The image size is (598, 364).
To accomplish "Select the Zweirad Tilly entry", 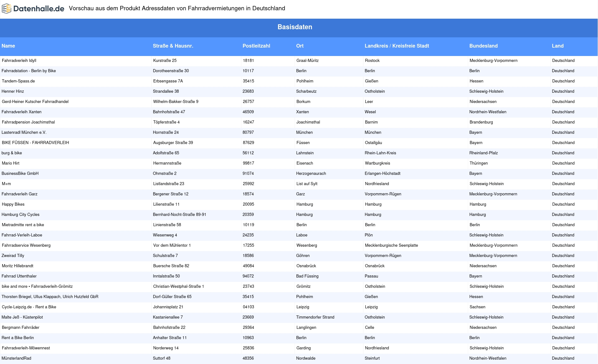I will (x=13, y=256).
